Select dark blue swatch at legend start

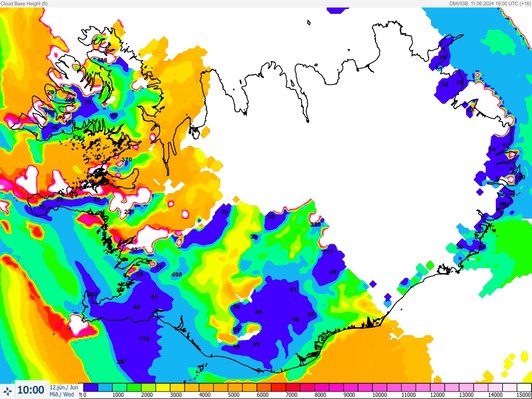click(x=90, y=387)
